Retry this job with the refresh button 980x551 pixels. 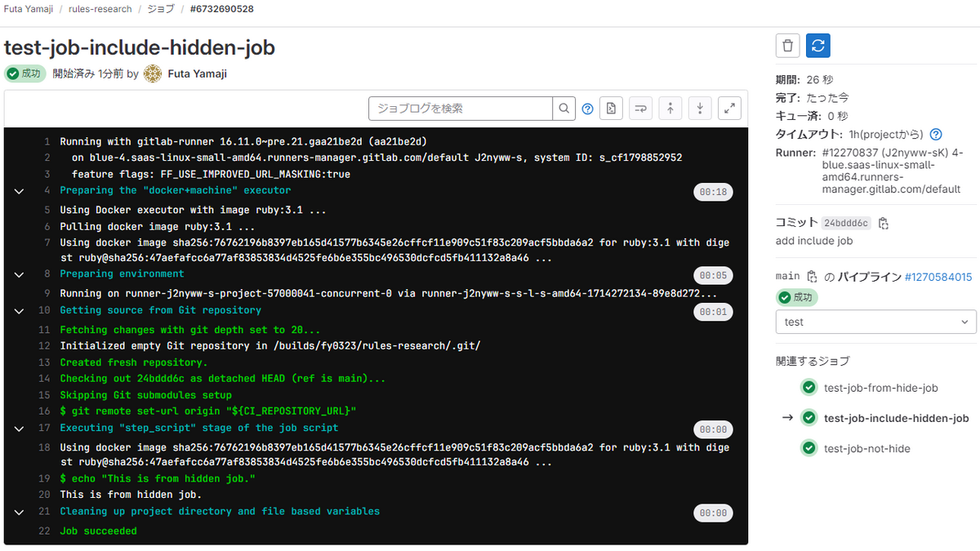coord(818,46)
